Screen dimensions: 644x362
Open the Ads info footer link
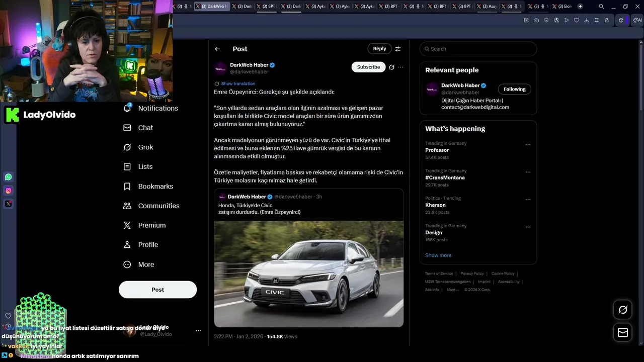tap(432, 290)
